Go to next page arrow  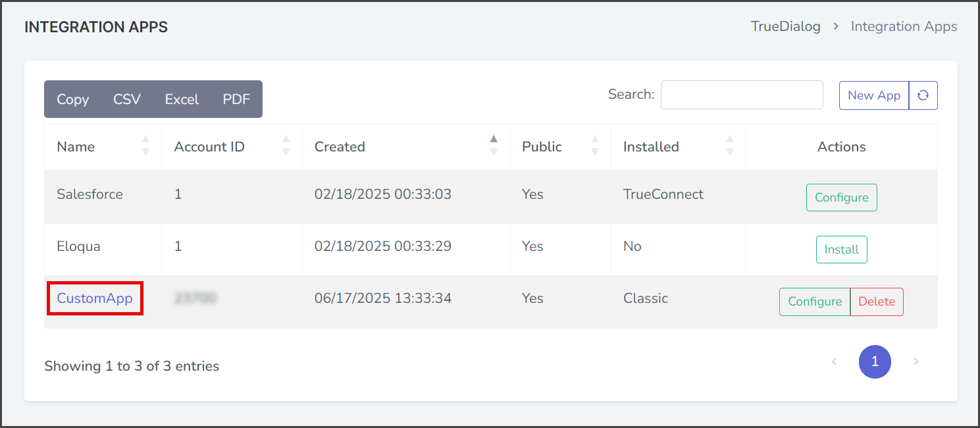pyautogui.click(x=916, y=361)
